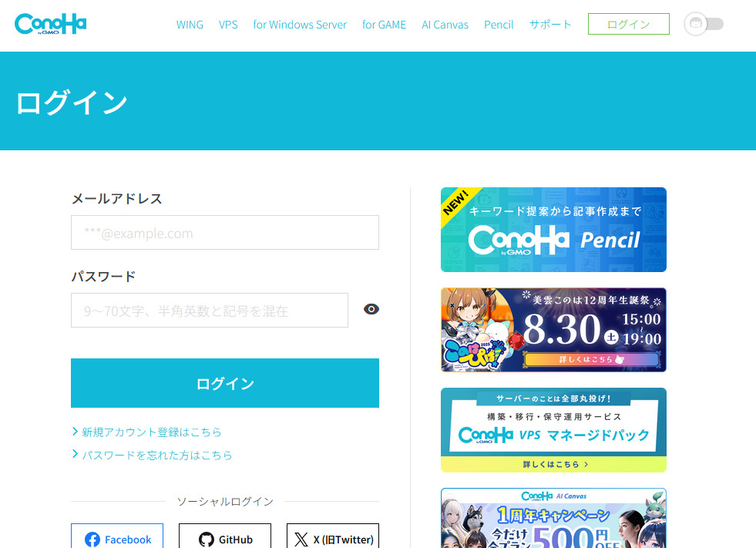Viewport: 756px width, 548px height.
Task: Open the VPS menu item
Action: [x=228, y=25]
